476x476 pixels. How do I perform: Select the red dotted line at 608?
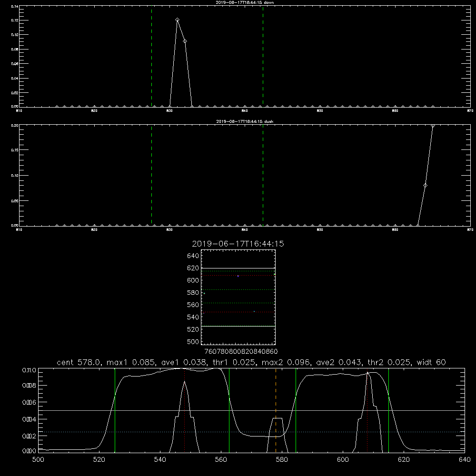pos(367,410)
